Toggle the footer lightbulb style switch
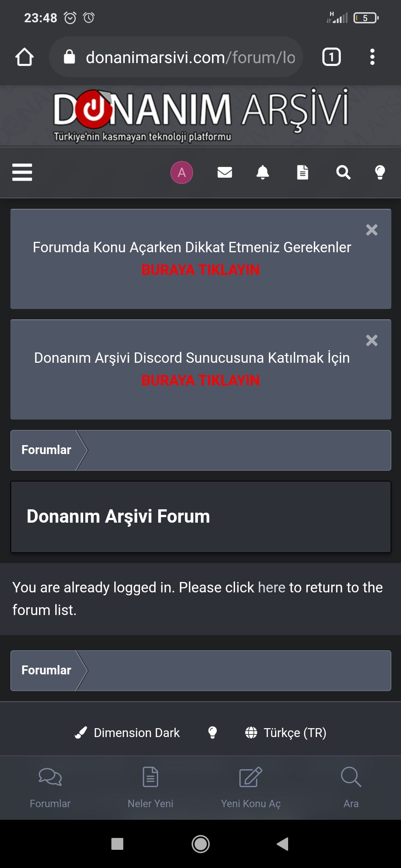The height and width of the screenshot is (868, 401). (212, 733)
